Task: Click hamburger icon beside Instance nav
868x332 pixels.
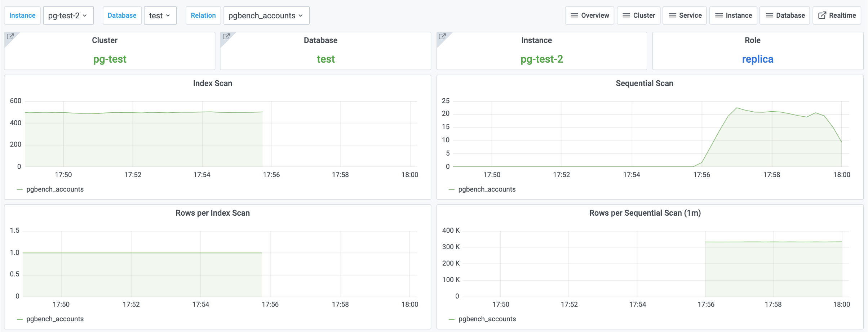Action: coord(719,15)
